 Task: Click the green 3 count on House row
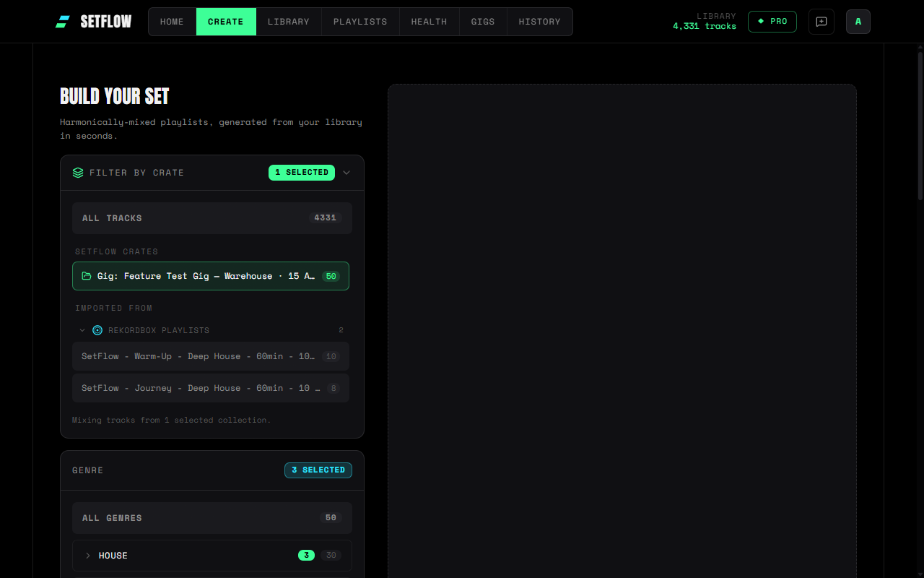(x=306, y=556)
